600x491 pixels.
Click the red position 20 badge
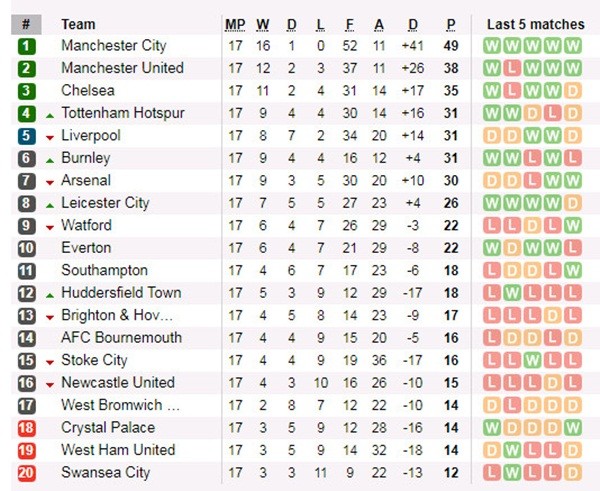tap(26, 473)
